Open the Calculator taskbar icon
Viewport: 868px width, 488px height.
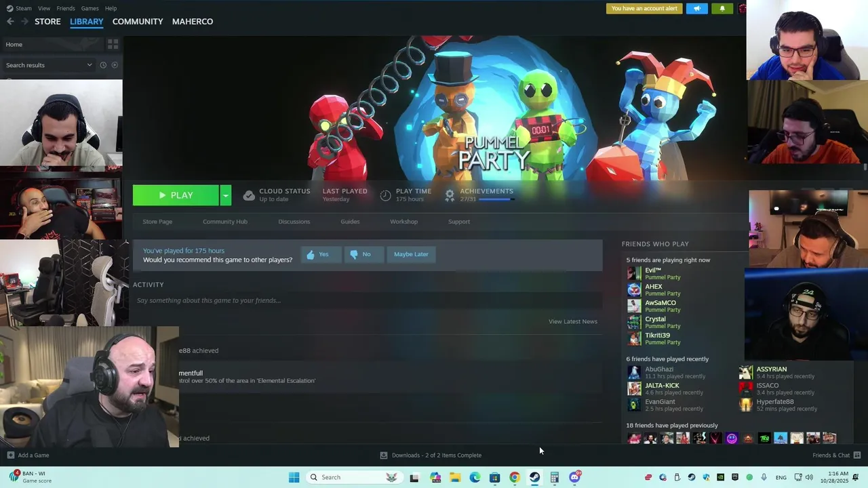[x=554, y=477]
